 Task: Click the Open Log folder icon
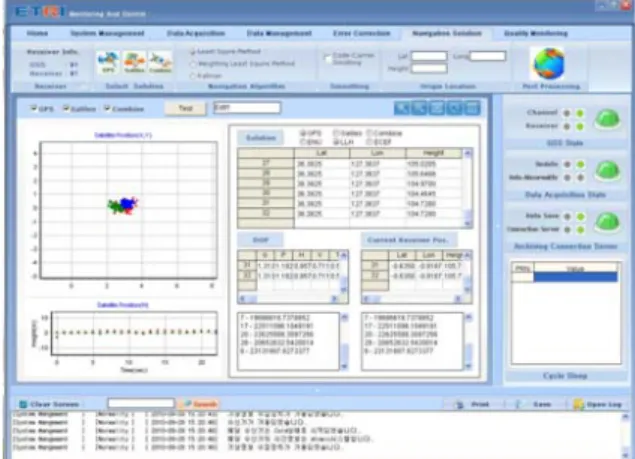pos(578,404)
